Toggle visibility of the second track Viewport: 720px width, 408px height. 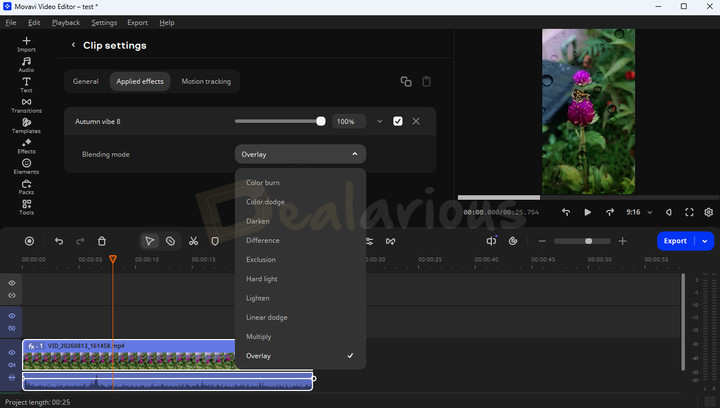(x=12, y=316)
